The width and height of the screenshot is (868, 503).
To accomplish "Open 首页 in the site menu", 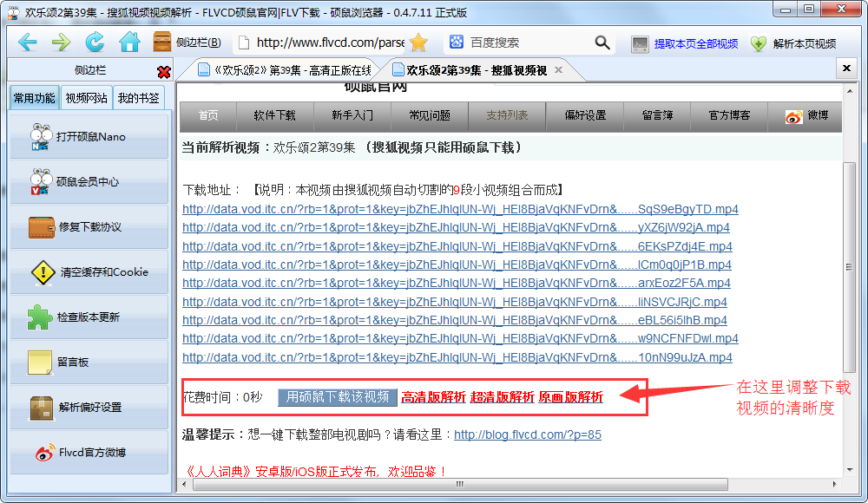I will click(x=208, y=115).
